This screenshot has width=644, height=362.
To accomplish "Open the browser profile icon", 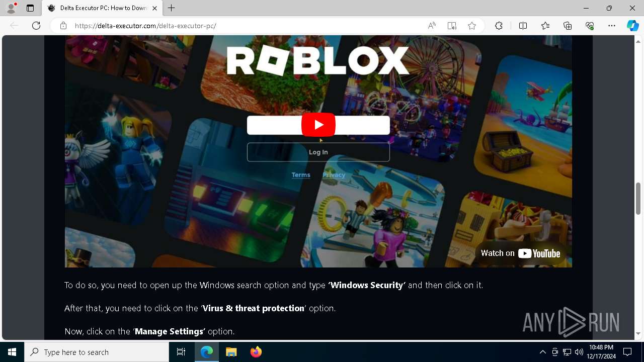I will 11,8.
